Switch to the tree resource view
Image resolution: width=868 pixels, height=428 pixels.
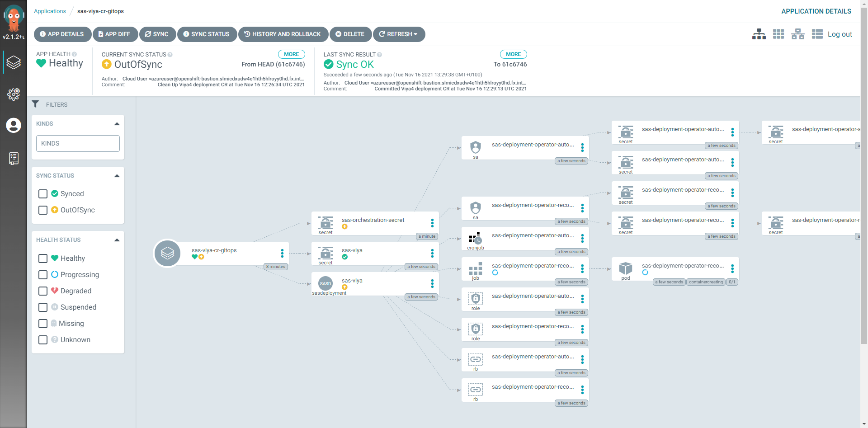pos(759,34)
